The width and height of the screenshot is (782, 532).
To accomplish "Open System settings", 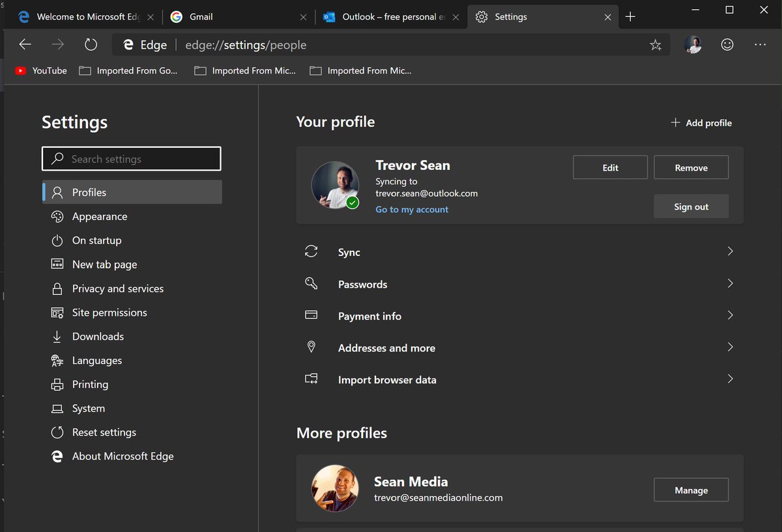I will click(x=132, y=408).
